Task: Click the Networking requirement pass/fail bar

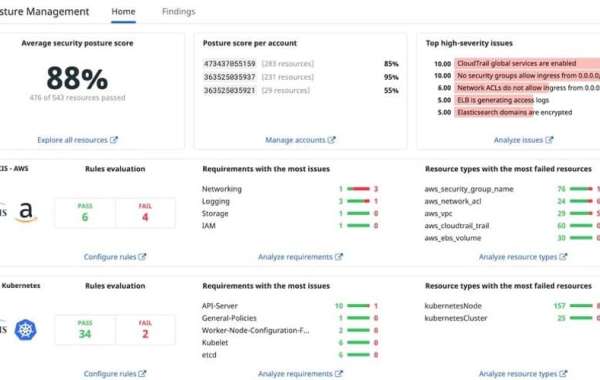Action: coord(359,189)
